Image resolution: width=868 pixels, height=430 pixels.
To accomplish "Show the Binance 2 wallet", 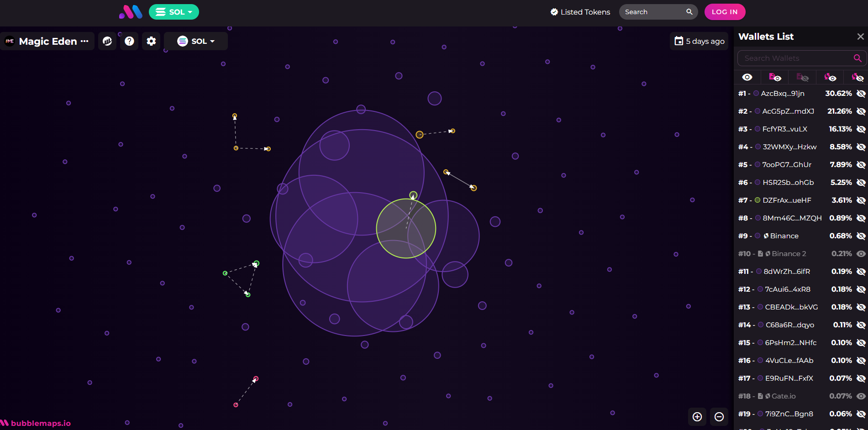I will pos(861,253).
